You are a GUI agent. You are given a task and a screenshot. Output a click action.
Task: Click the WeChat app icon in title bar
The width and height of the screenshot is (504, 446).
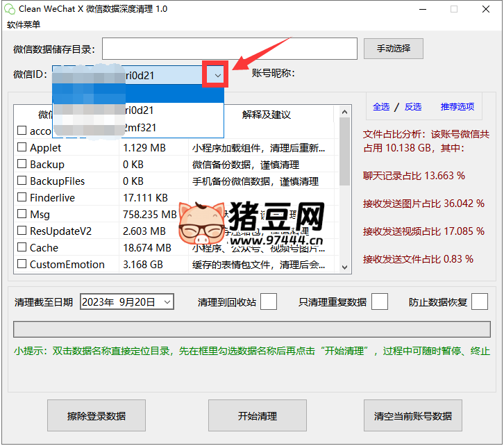(x=10, y=9)
